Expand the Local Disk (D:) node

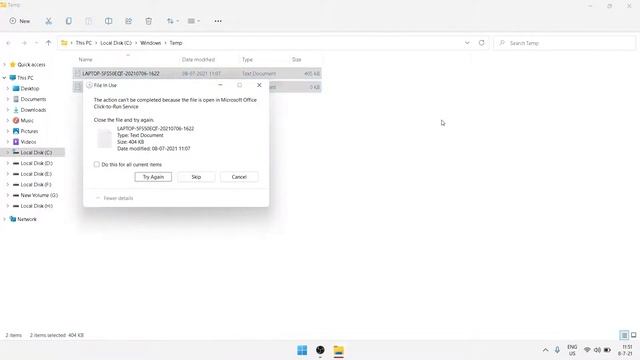pyautogui.click(x=8, y=163)
